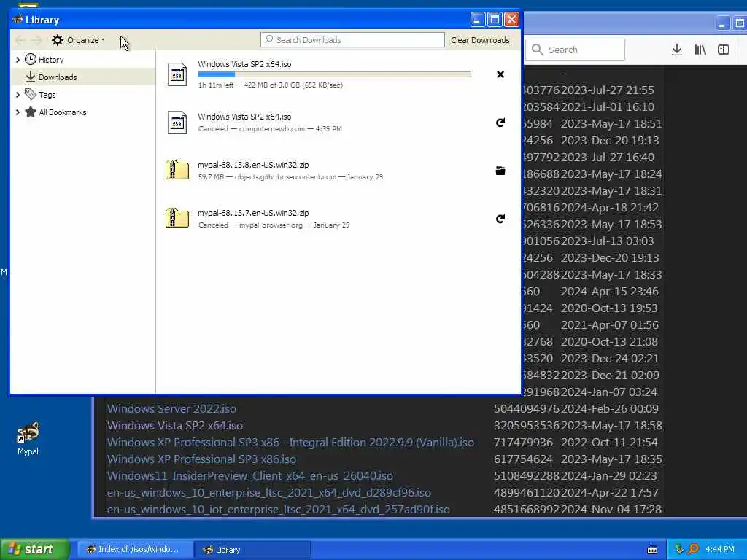This screenshot has height=560, width=747.
Task: Expand the History tree node
Action: 18,60
